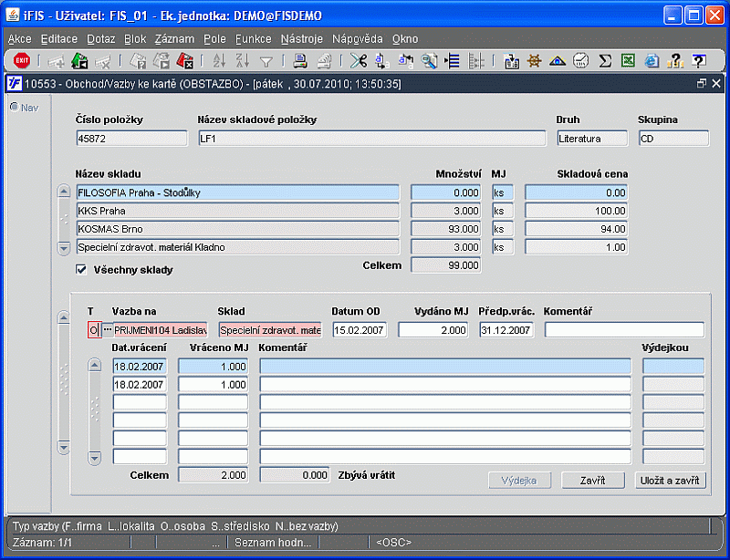Click the Uložit a zavřít button
The width and height of the screenshot is (730, 560).
(670, 480)
